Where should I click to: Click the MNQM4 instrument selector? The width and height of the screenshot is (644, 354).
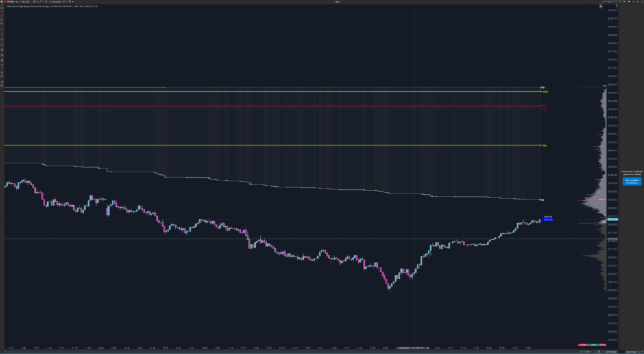click(x=11, y=2)
